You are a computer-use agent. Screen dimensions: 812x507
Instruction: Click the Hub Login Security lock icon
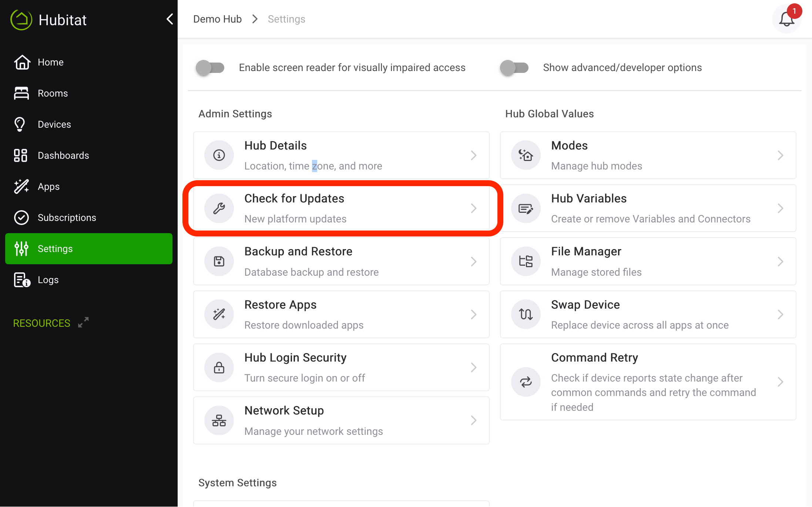tap(219, 367)
